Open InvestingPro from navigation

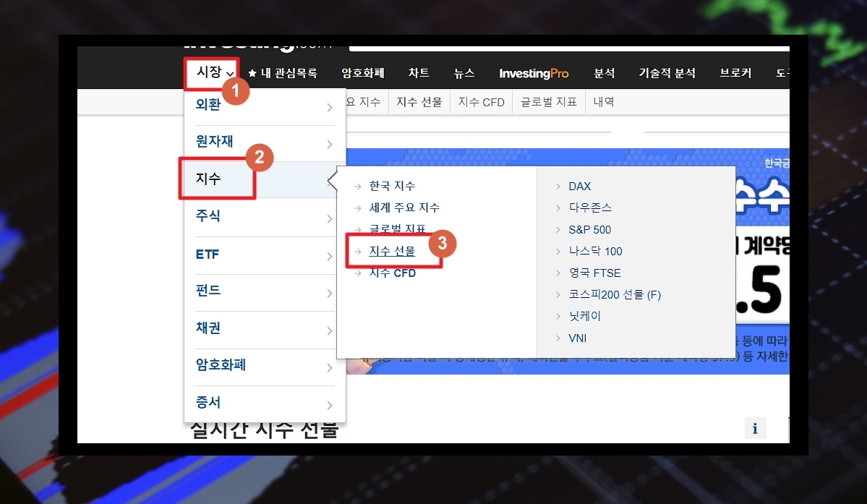[534, 73]
